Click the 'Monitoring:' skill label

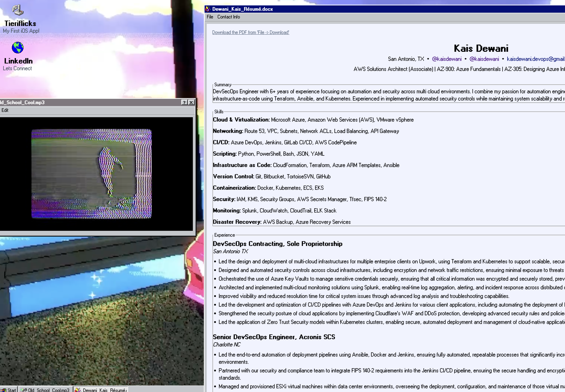[x=227, y=210]
